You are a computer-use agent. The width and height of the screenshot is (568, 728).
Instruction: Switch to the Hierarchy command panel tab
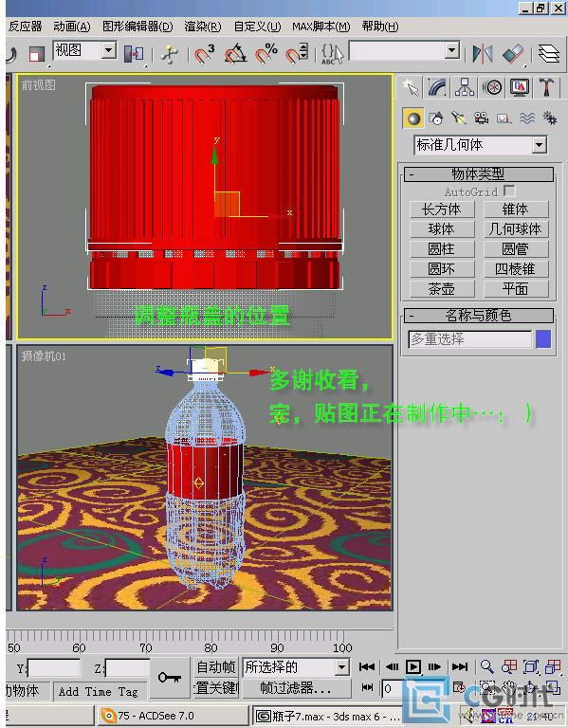[x=465, y=87]
